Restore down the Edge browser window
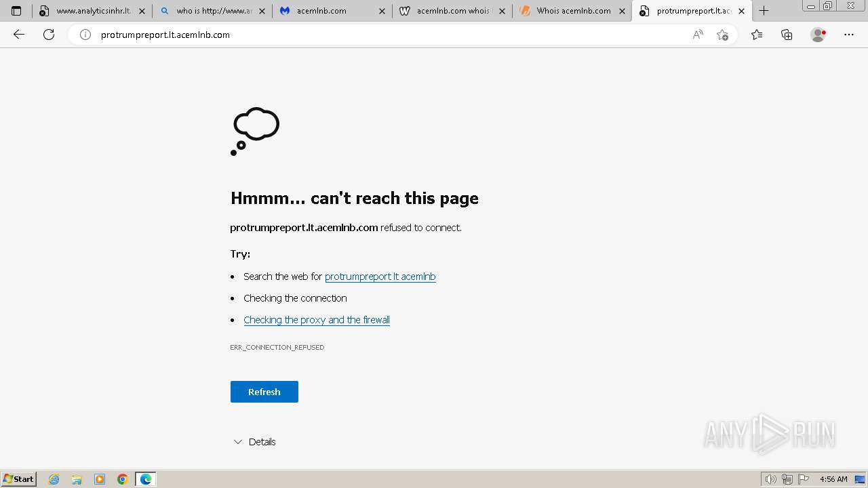 pos(827,6)
